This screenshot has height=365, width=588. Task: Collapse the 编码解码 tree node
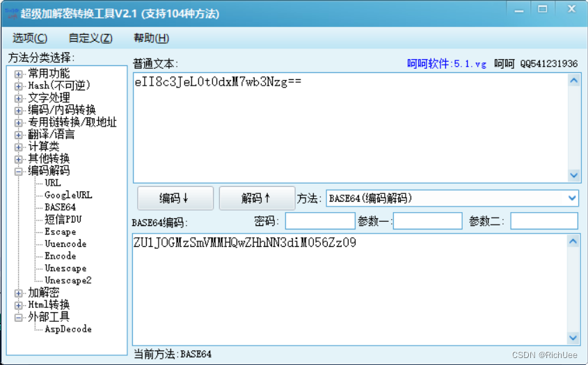point(18,171)
